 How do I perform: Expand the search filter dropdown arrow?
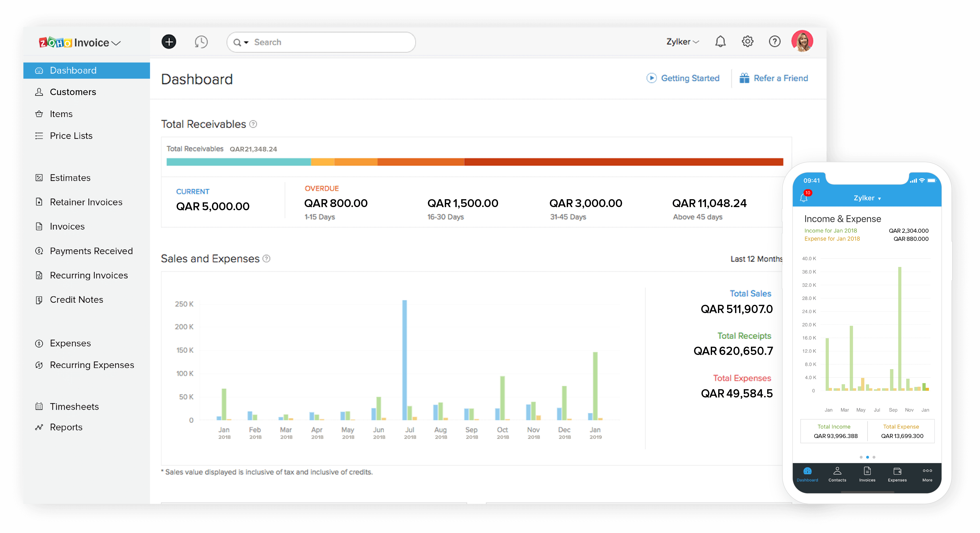pos(246,43)
